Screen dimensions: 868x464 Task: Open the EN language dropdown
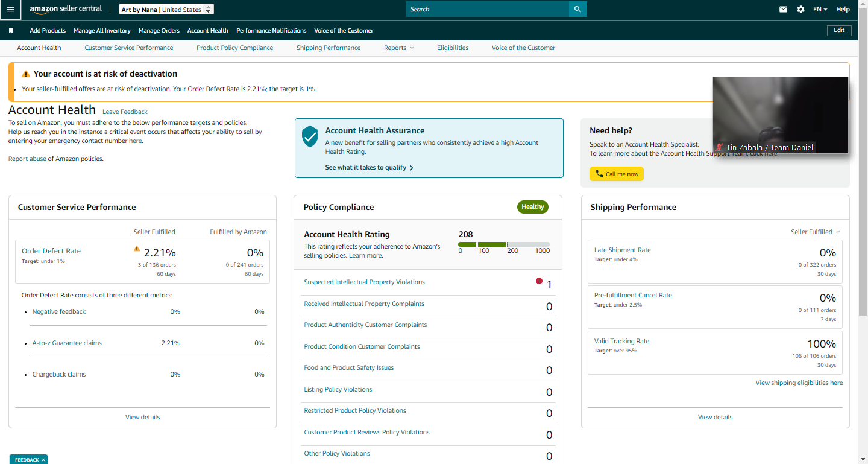(820, 9)
